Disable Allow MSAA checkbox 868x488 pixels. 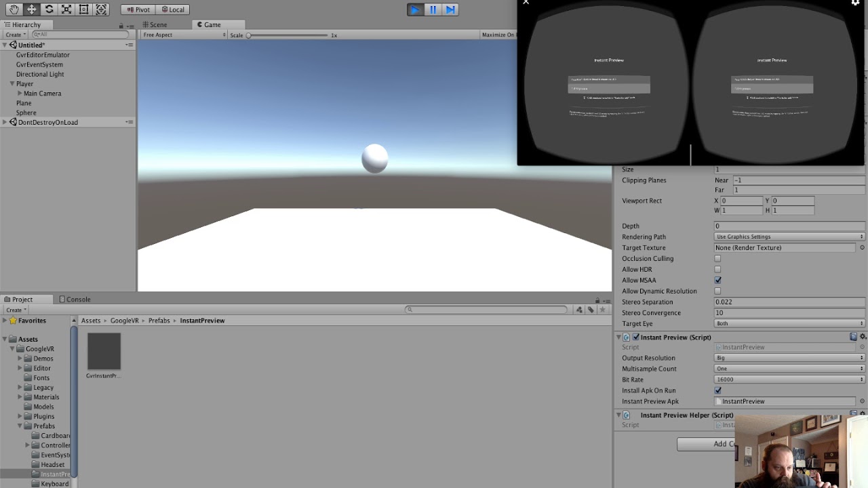click(717, 280)
